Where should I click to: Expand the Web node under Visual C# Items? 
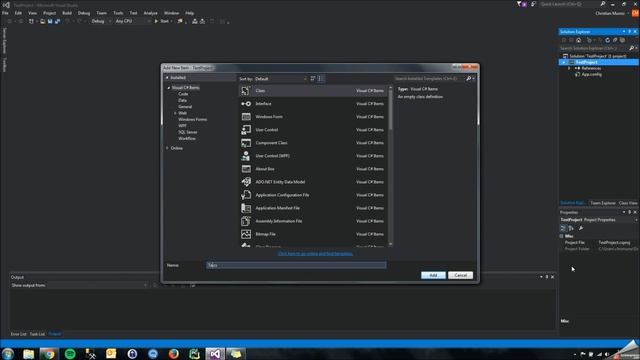176,113
